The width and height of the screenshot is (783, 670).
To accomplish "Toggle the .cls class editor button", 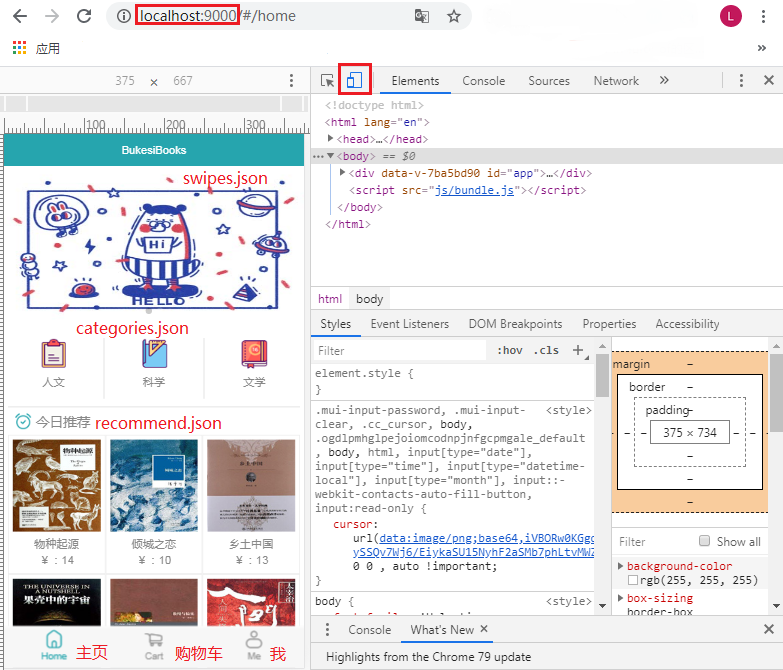I will 546,350.
